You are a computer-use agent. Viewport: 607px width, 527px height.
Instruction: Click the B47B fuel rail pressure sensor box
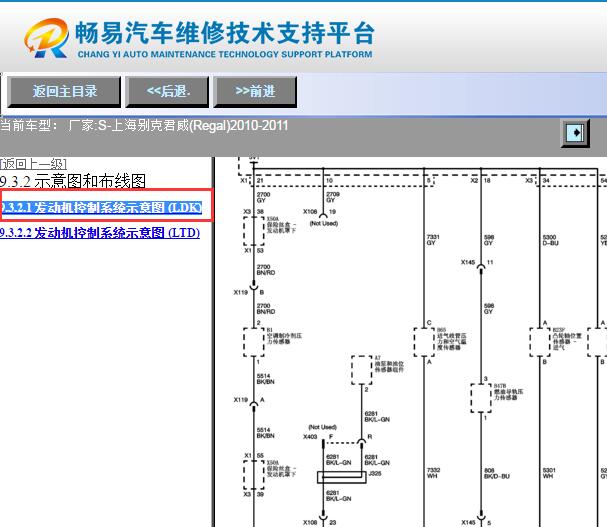tap(481, 398)
